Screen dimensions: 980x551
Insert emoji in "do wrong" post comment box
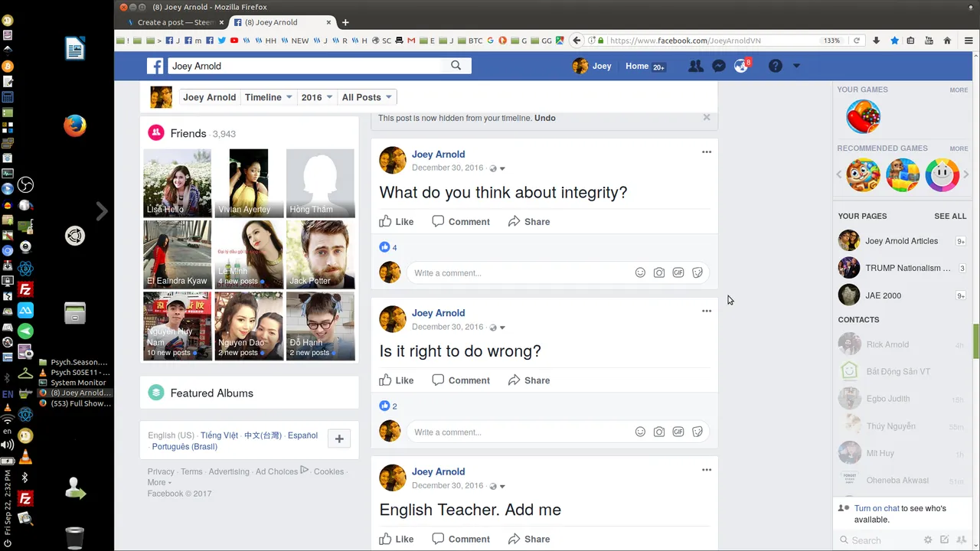pyautogui.click(x=640, y=432)
